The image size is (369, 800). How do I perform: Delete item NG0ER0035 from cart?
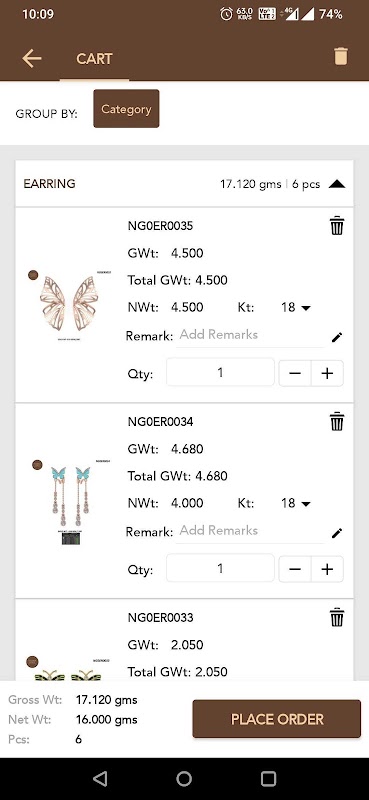click(x=337, y=226)
